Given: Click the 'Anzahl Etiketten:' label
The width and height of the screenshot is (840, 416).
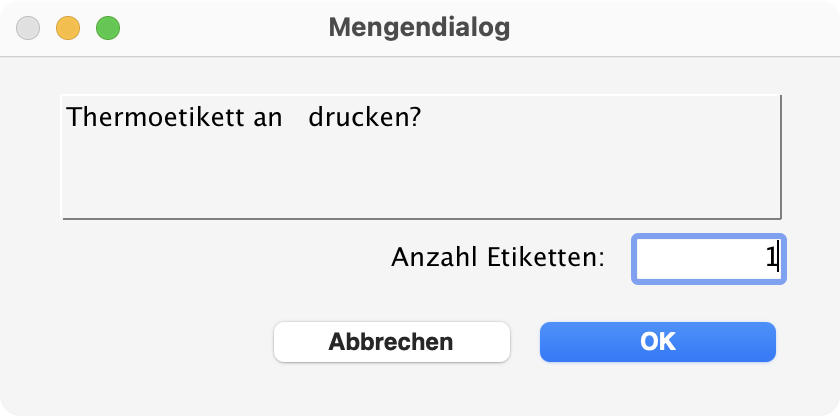Looking at the screenshot, I should point(498,258).
